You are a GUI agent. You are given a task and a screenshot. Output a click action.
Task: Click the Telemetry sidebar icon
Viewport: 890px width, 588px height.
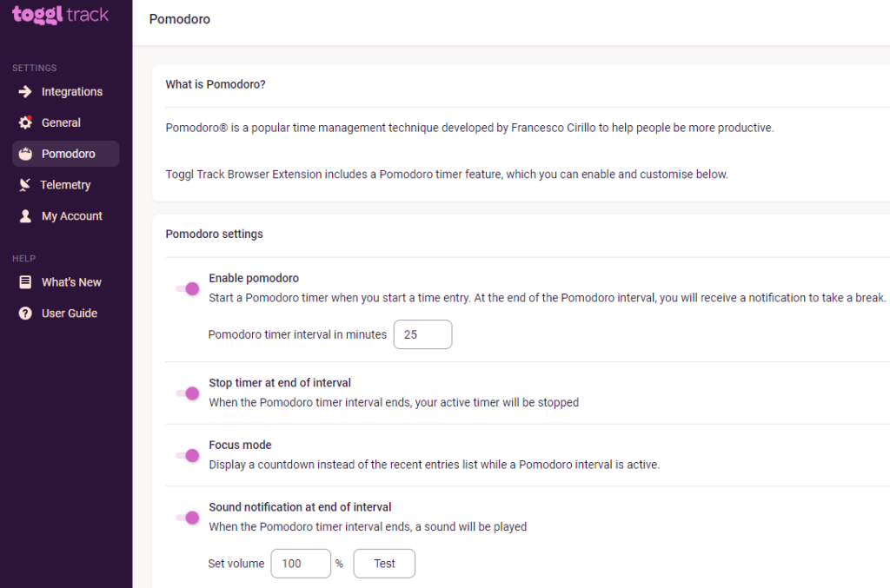(25, 185)
